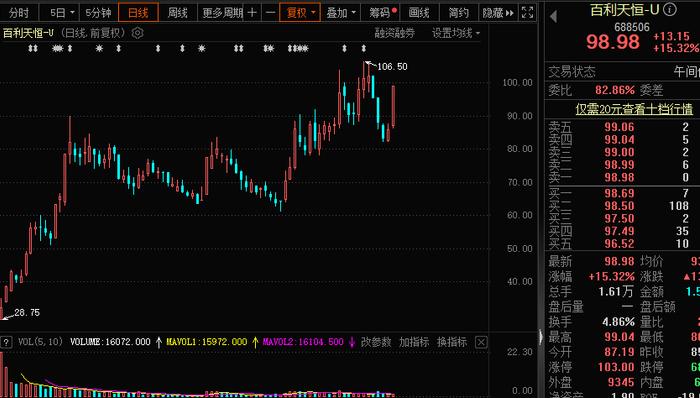The height and width of the screenshot is (398, 700).
Task: Expand the 复权 dropdown
Action: click(x=300, y=13)
